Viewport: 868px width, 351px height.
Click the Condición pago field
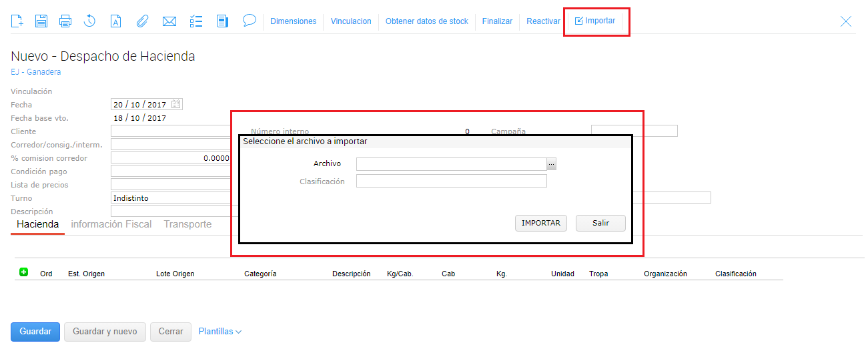171,171
